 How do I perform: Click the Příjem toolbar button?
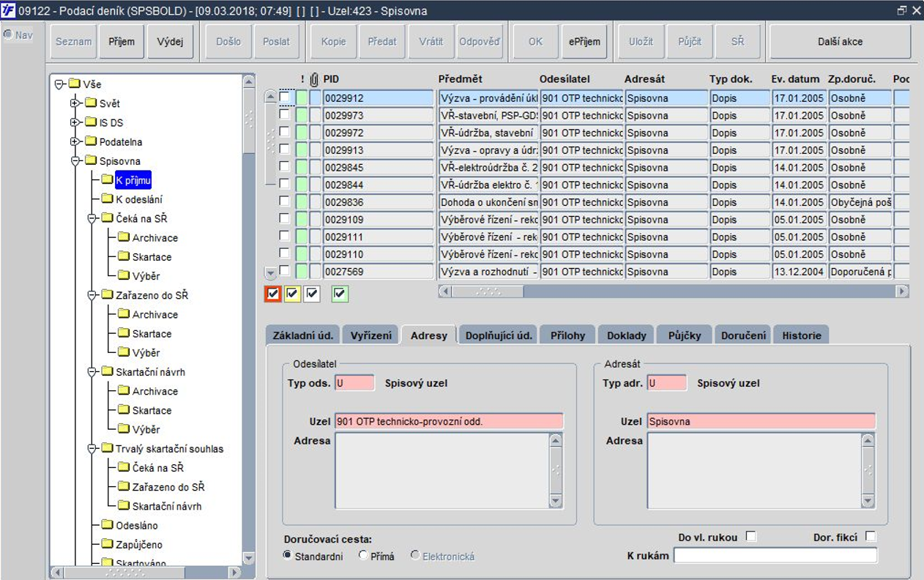click(122, 42)
